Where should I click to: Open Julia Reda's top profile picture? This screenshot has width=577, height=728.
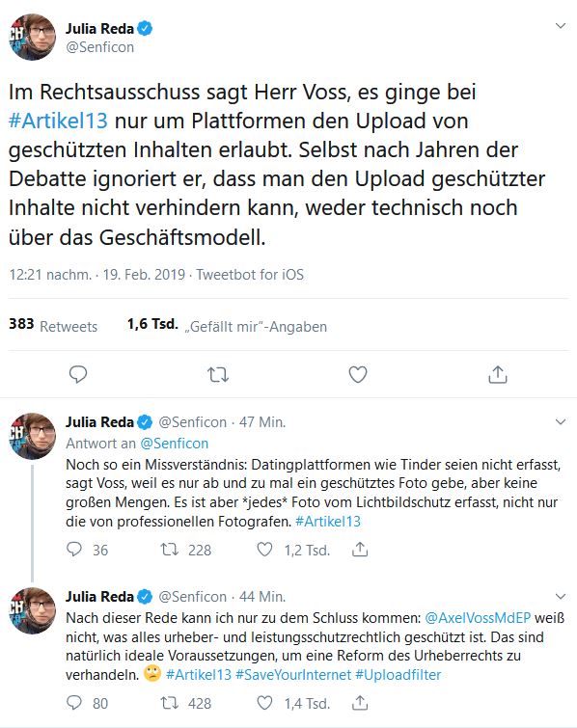pos(33,38)
